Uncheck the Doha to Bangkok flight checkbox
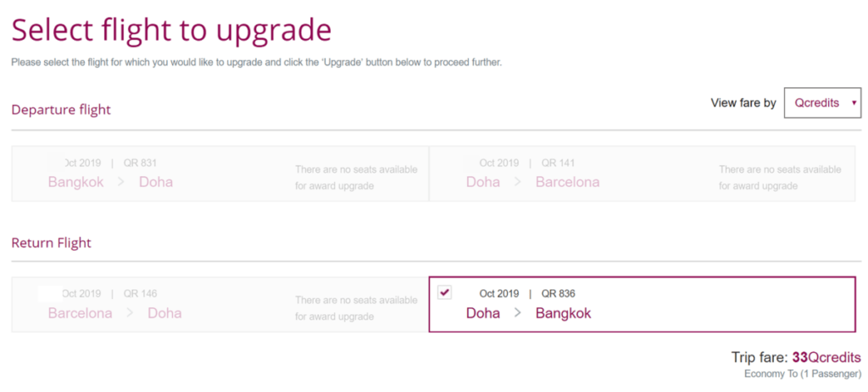Screen dimensions: 868x392 (444, 292)
